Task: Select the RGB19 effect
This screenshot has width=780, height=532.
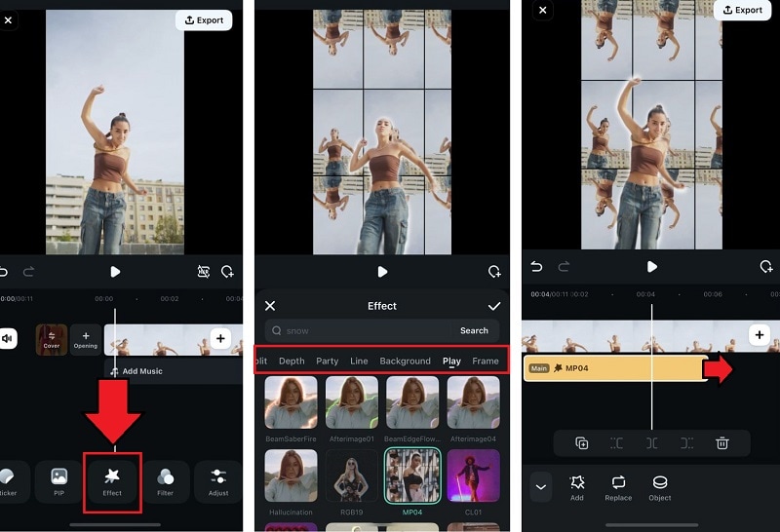Action: pyautogui.click(x=352, y=475)
